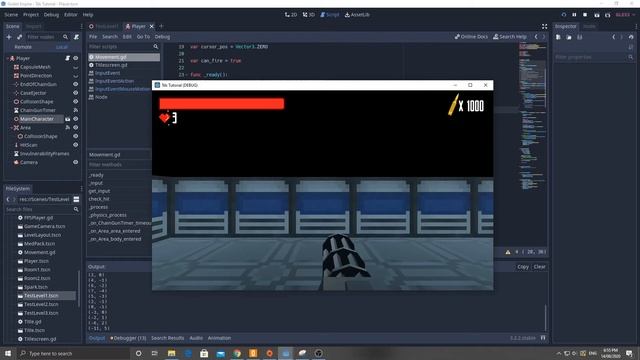Clear the Output panel
The height and width of the screenshot is (360, 640).
coord(540,267)
